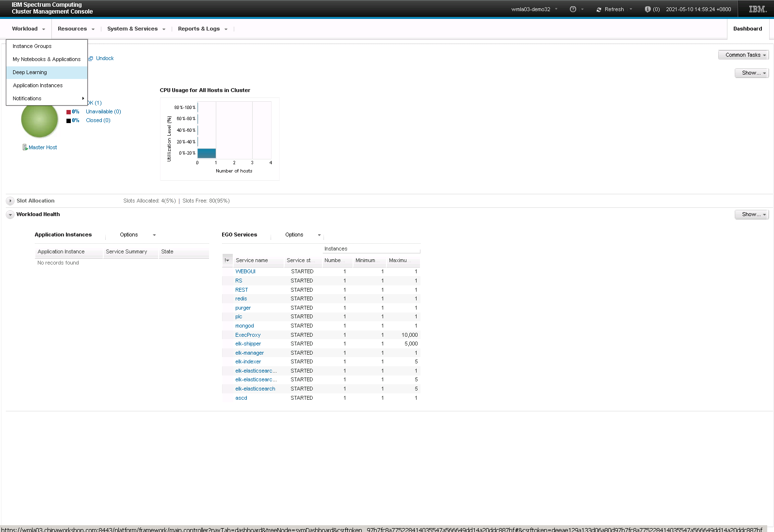Open the System & Services menu

[136, 29]
